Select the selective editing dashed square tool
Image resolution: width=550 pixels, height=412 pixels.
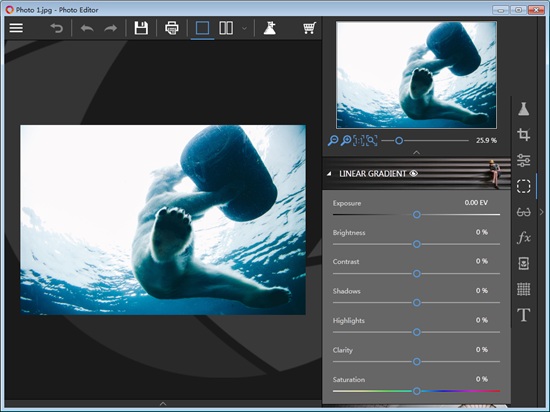click(x=523, y=186)
